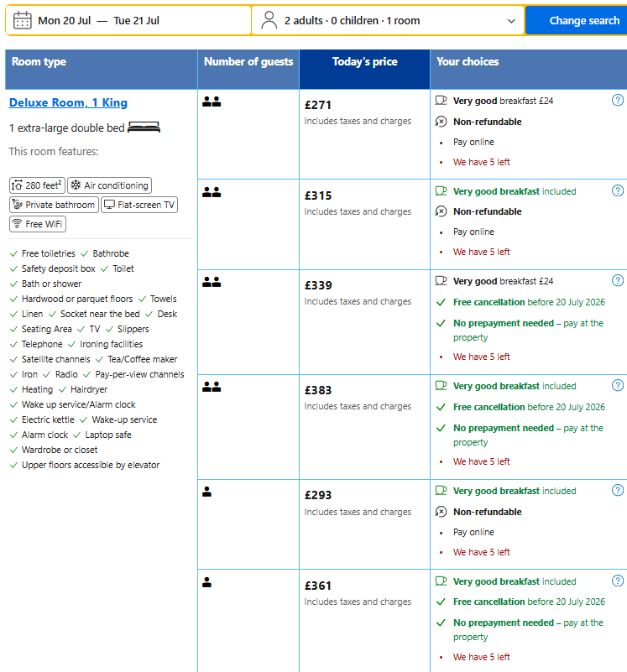
Task: Click the green breakfast cup icon in £315 row
Action: tap(441, 190)
